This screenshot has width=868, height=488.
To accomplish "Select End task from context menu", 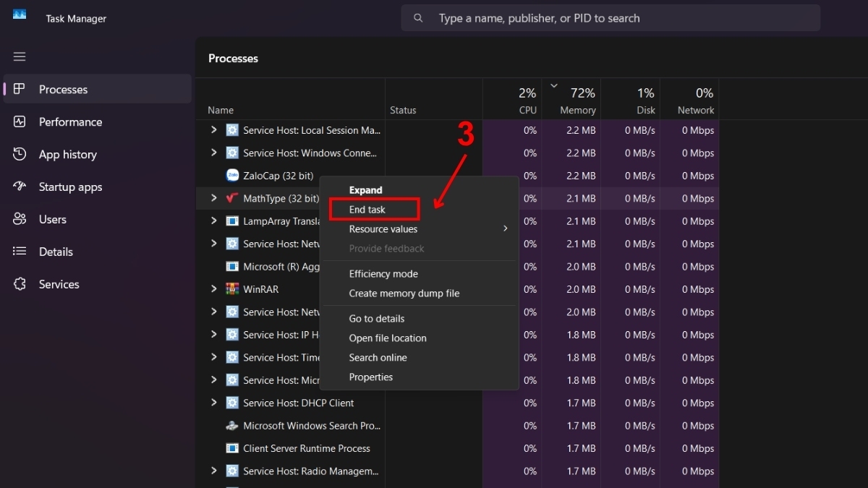I will (x=419, y=210).
